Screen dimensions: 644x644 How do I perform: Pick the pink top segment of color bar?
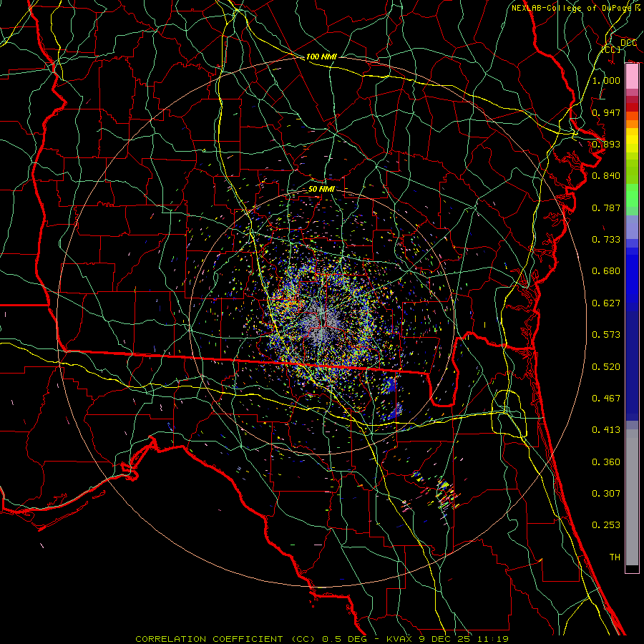coord(632,77)
